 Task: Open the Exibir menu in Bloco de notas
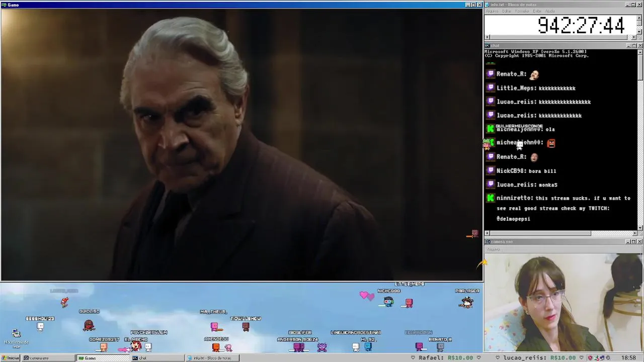pyautogui.click(x=537, y=11)
